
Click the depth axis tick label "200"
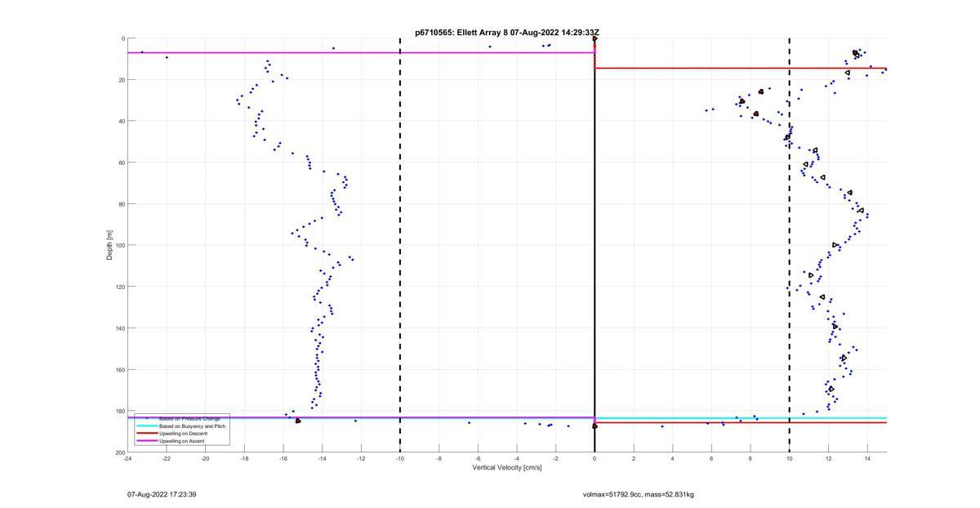click(x=119, y=452)
